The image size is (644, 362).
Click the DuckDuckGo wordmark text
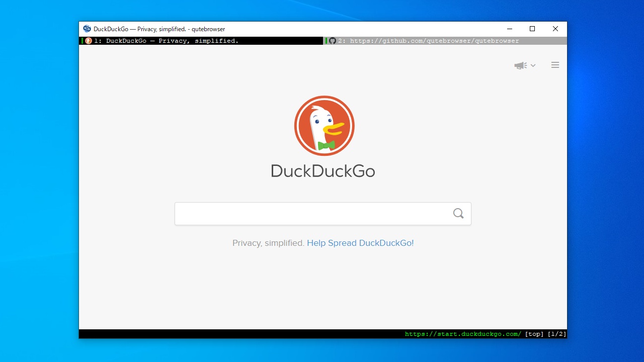[323, 171]
